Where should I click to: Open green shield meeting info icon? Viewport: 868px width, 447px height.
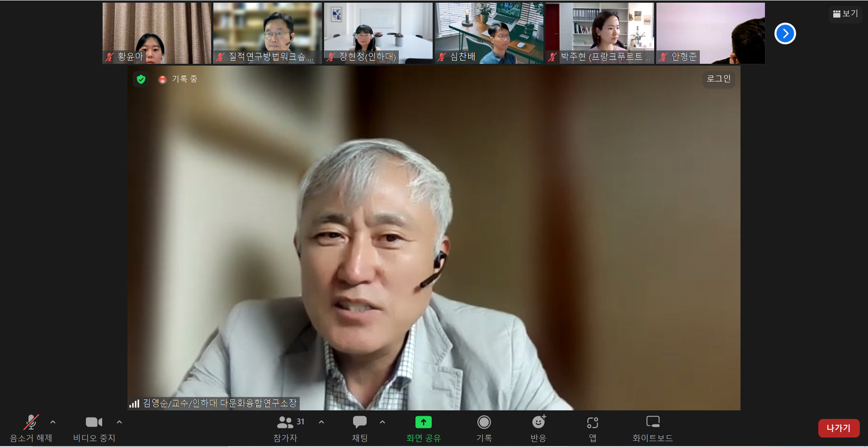point(141,79)
